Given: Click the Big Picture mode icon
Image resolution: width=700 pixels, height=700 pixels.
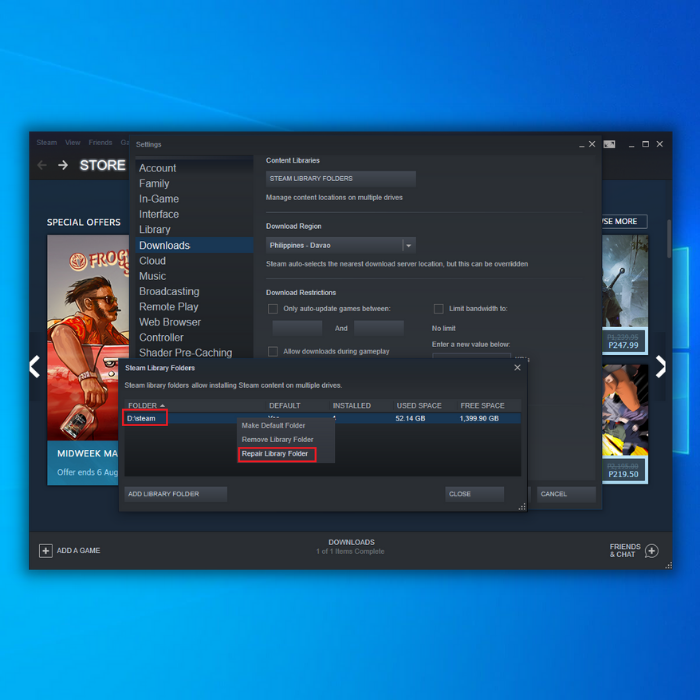Looking at the screenshot, I should tap(609, 144).
